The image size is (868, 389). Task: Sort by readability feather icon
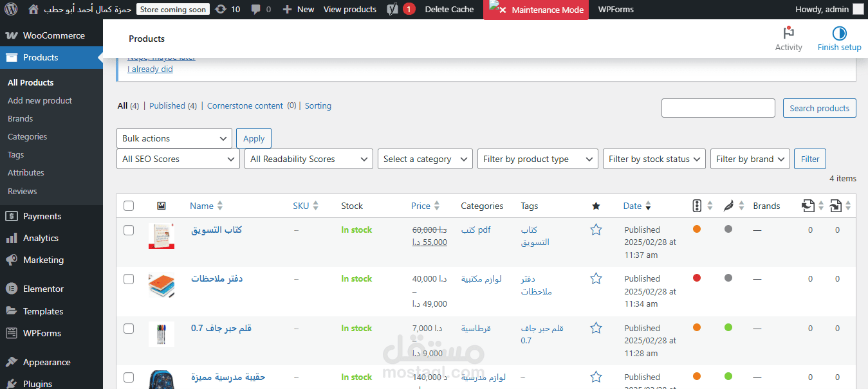[728, 206]
